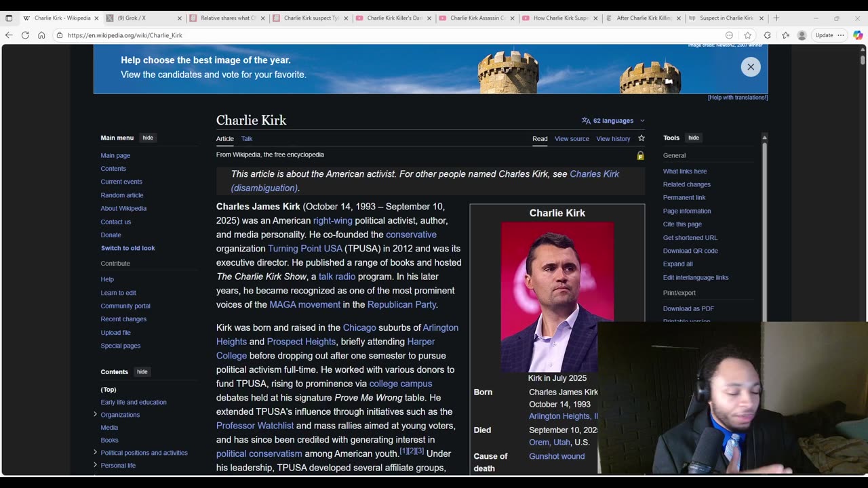This screenshot has width=868, height=488.
Task: Follow the MAGA movement link
Action: 305,305
